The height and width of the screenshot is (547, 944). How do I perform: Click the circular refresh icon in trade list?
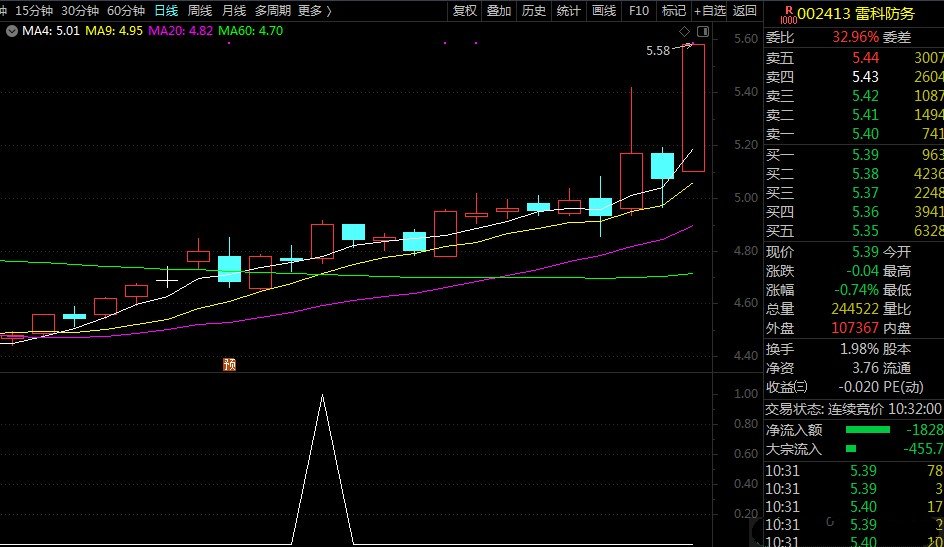tap(831, 521)
